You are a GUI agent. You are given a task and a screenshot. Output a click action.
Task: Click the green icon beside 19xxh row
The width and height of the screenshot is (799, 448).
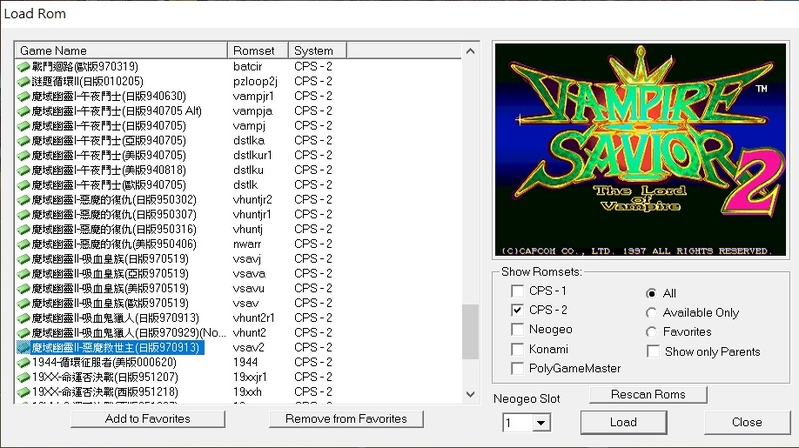tap(23, 392)
